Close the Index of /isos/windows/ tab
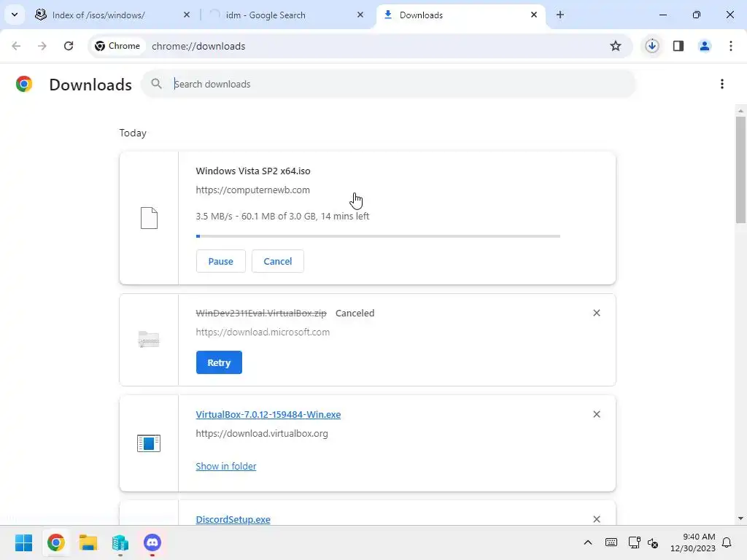This screenshot has height=560, width=747. (x=186, y=15)
